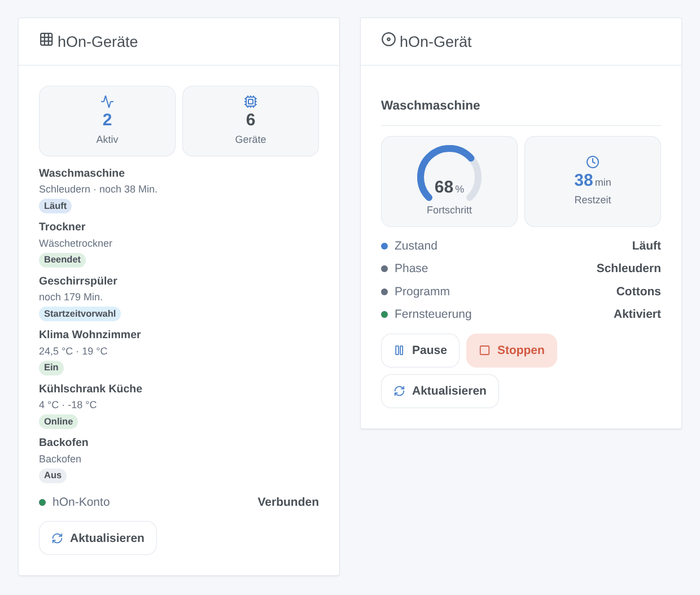Click the hOn-Gerät card title
The width and height of the screenshot is (700, 595).
coord(436,42)
